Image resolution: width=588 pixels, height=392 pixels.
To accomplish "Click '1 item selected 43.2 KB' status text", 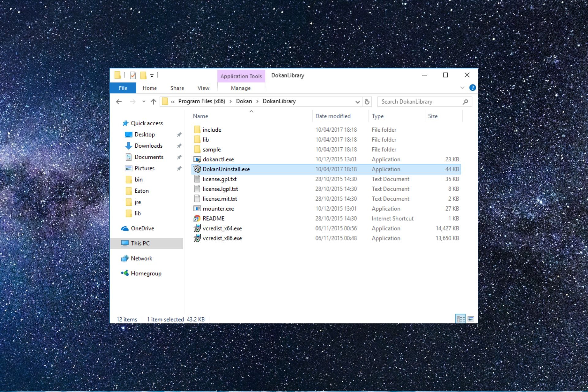I will 176,319.
